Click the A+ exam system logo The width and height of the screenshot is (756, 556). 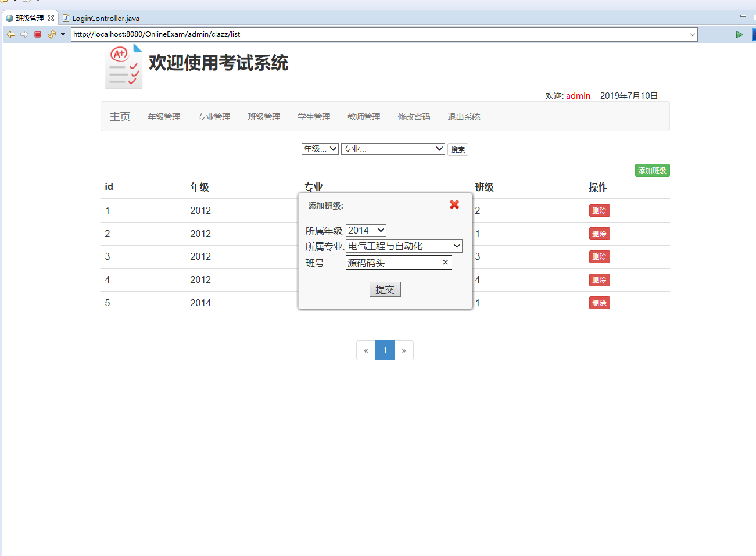pos(123,66)
